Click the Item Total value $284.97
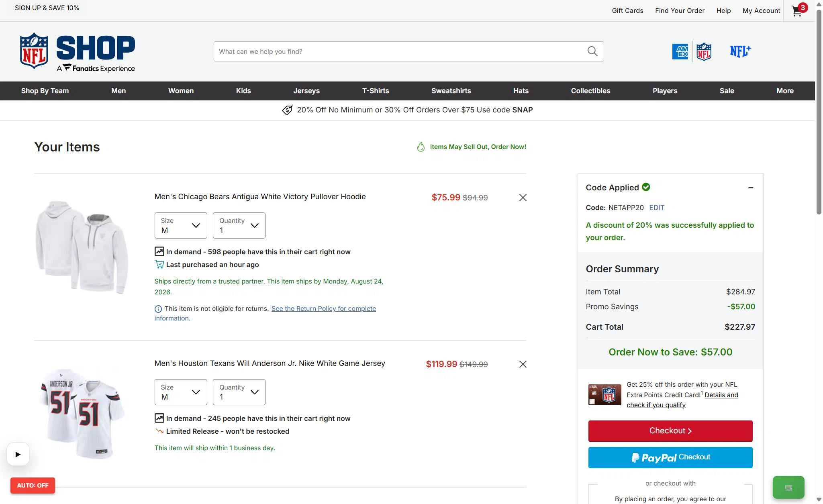The image size is (823, 504). [x=741, y=292]
